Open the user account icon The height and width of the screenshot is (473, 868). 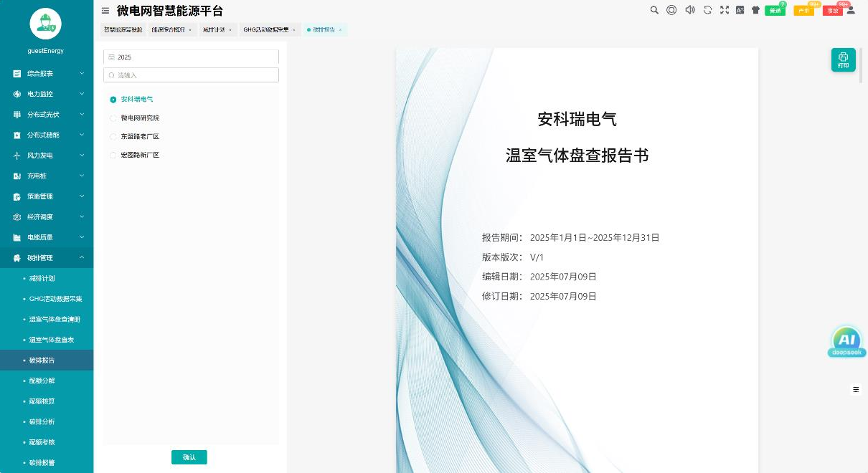[x=851, y=10]
